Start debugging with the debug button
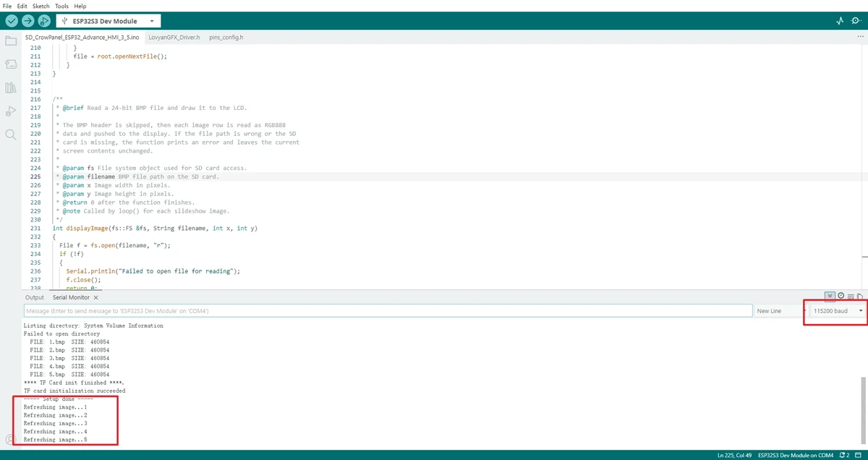Viewport: 868px width, 460px height. point(44,21)
